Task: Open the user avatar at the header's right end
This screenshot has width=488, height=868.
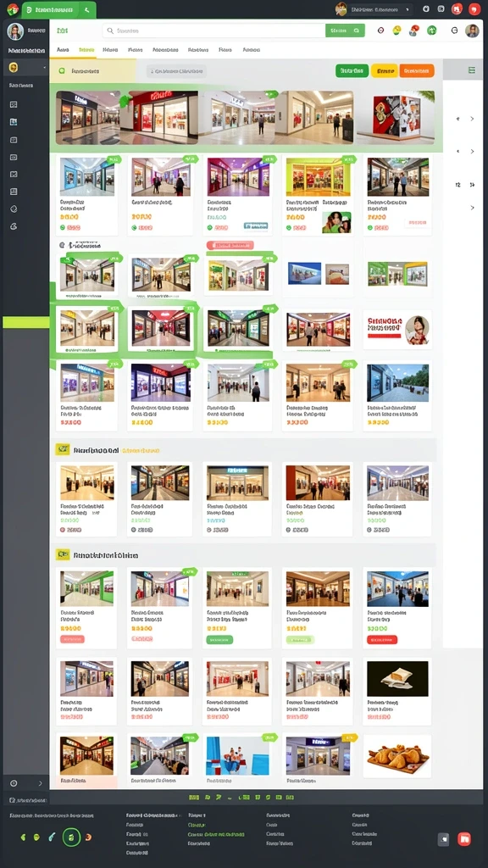Action: pos(472,31)
